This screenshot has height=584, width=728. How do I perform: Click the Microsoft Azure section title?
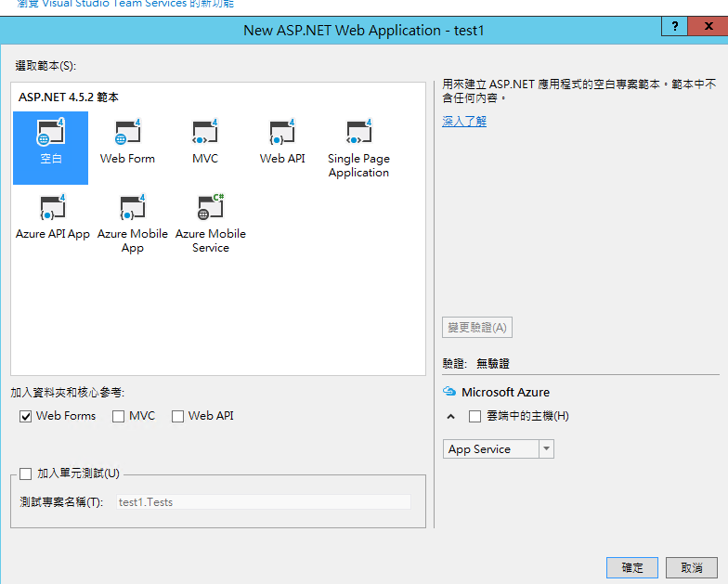pos(505,392)
